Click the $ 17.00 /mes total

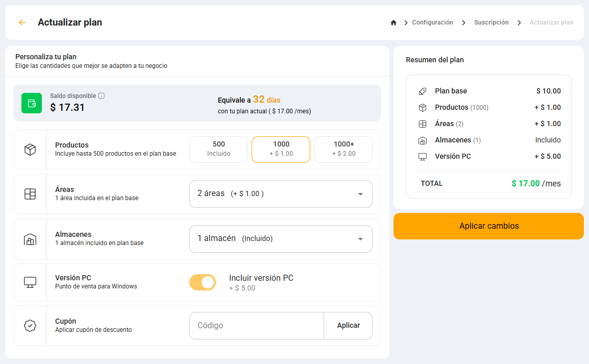point(536,184)
